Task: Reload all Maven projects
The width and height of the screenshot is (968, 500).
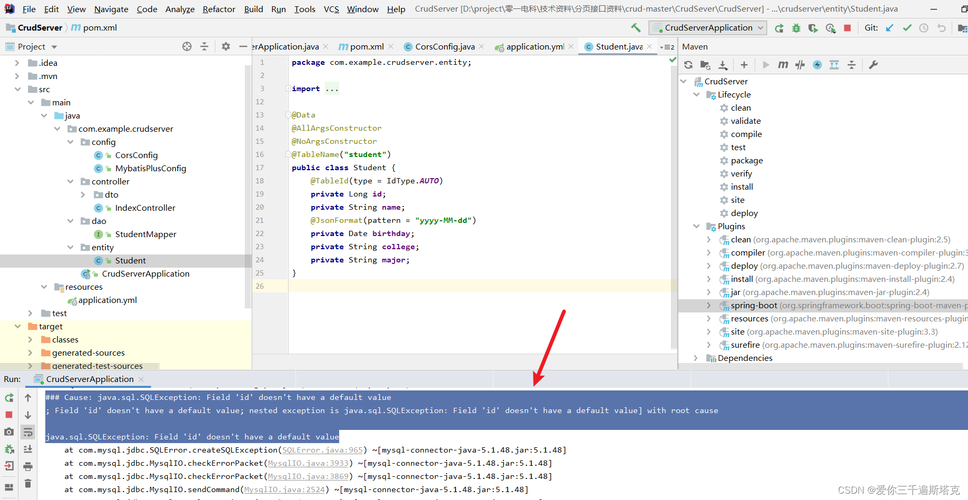Action: [688, 65]
